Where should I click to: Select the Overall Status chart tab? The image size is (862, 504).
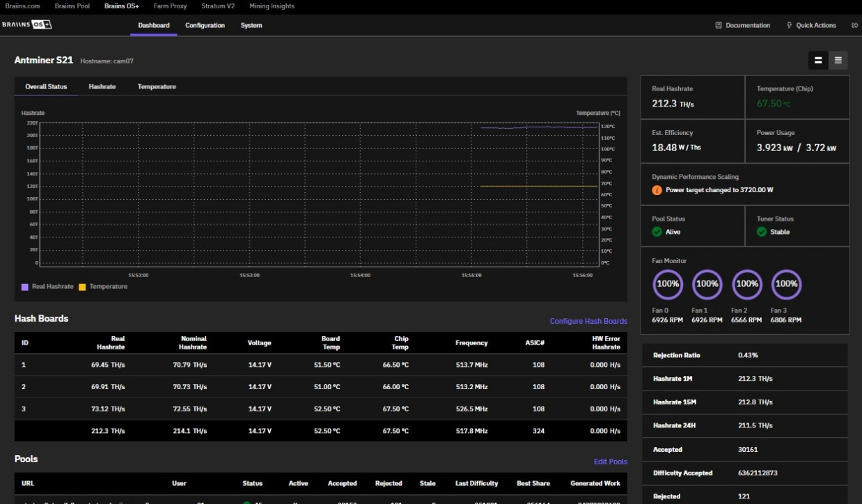[x=46, y=86]
